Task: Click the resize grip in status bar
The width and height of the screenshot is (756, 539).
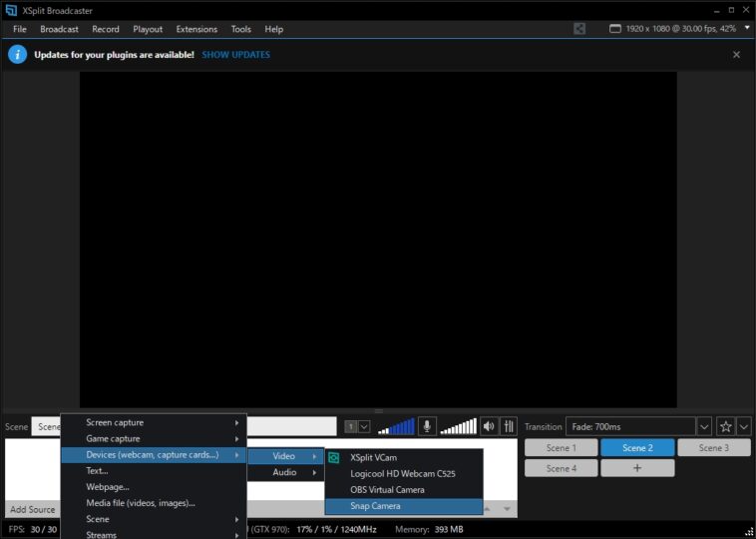Action: click(749, 532)
